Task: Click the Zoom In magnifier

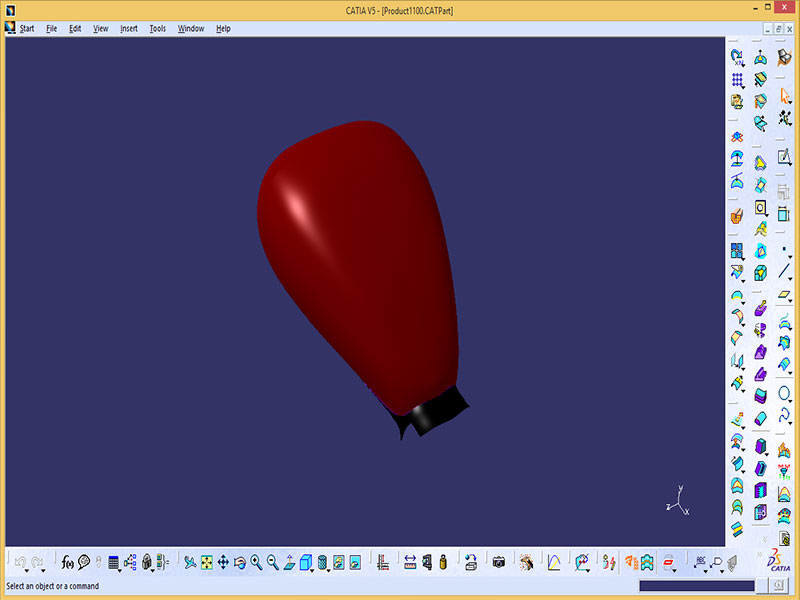Action: [x=256, y=563]
